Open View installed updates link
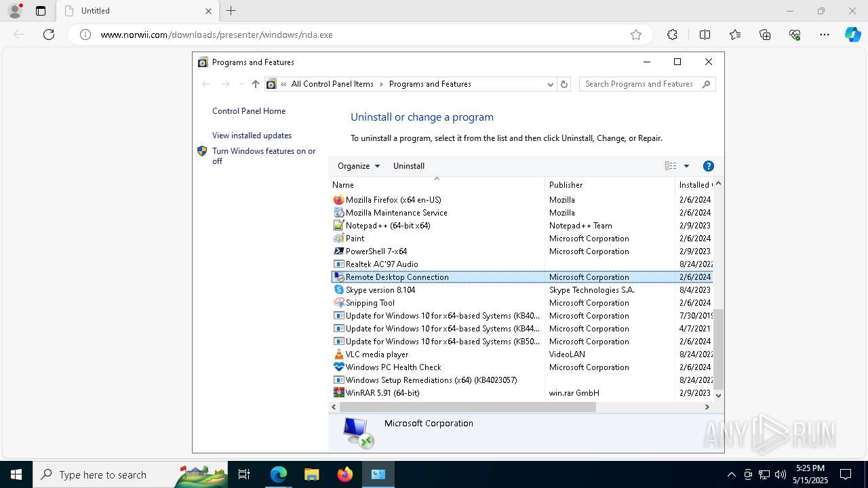The image size is (868, 488). pos(252,136)
